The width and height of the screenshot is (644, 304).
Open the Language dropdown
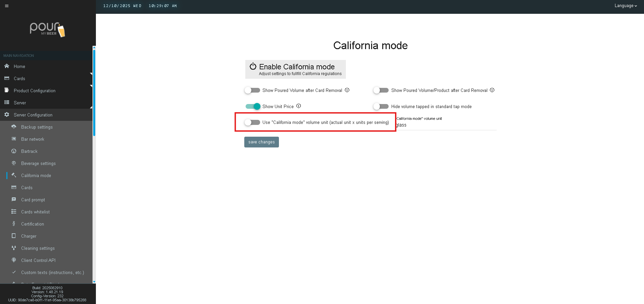(625, 6)
